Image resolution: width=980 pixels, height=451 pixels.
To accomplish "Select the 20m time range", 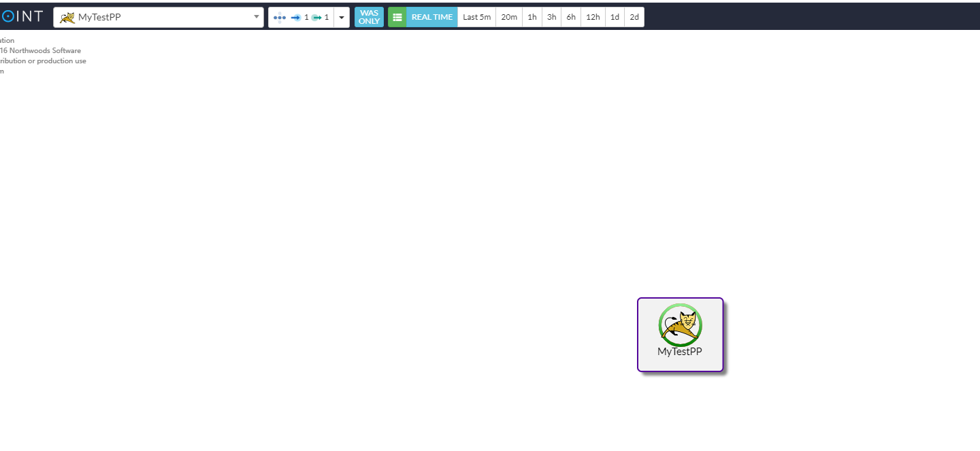I will tap(509, 18).
